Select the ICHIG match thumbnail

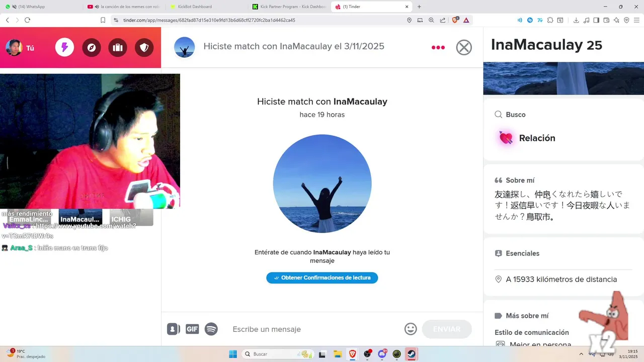click(131, 217)
